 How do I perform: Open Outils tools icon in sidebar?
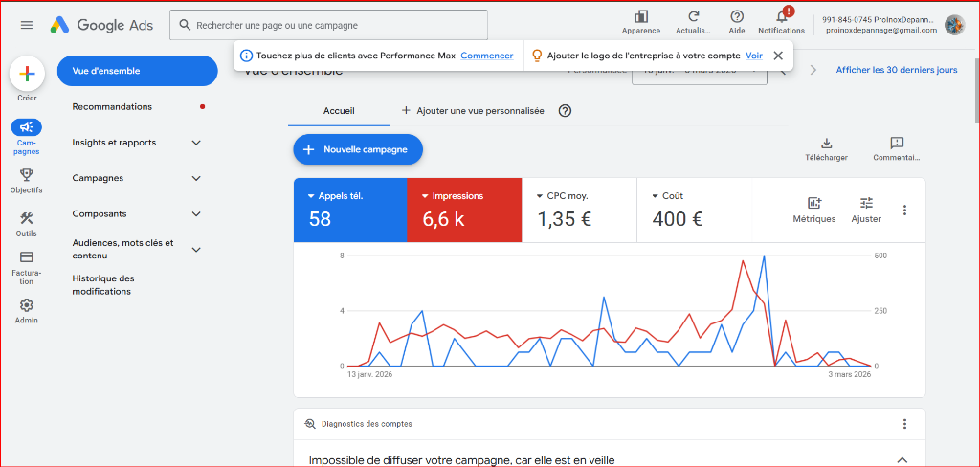point(27,218)
